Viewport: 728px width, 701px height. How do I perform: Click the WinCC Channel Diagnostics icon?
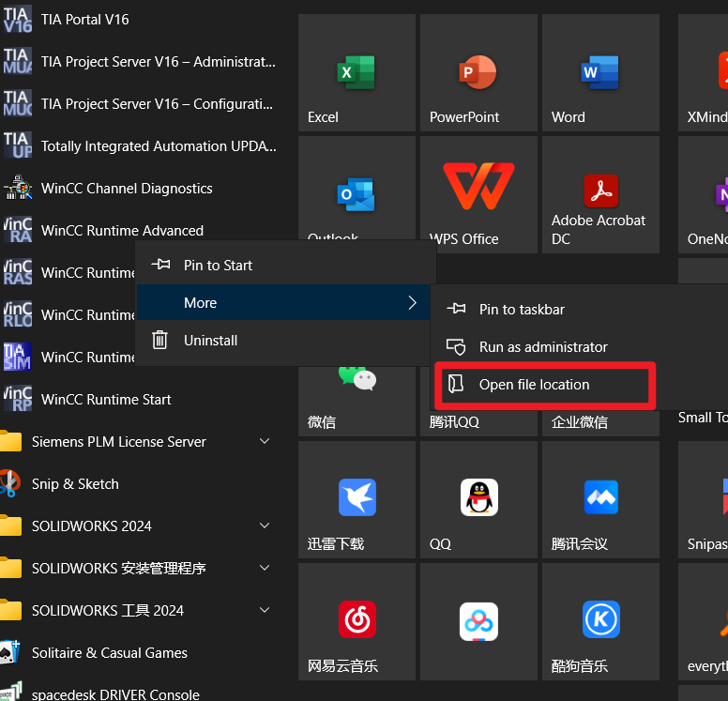click(18, 188)
